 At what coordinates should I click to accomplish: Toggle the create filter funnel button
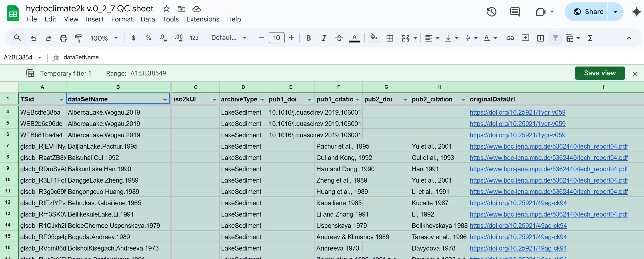[555, 38]
